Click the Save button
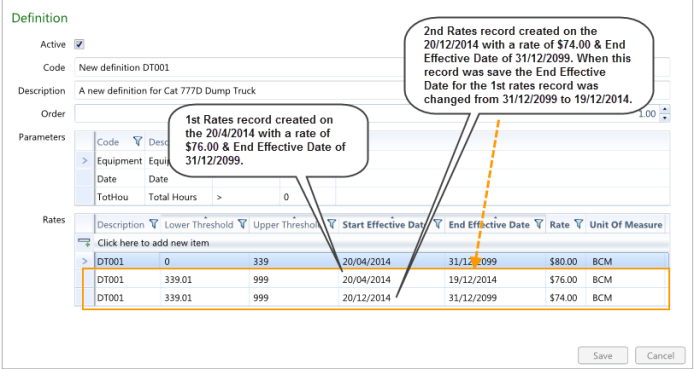The width and height of the screenshot is (694, 369). (x=603, y=356)
